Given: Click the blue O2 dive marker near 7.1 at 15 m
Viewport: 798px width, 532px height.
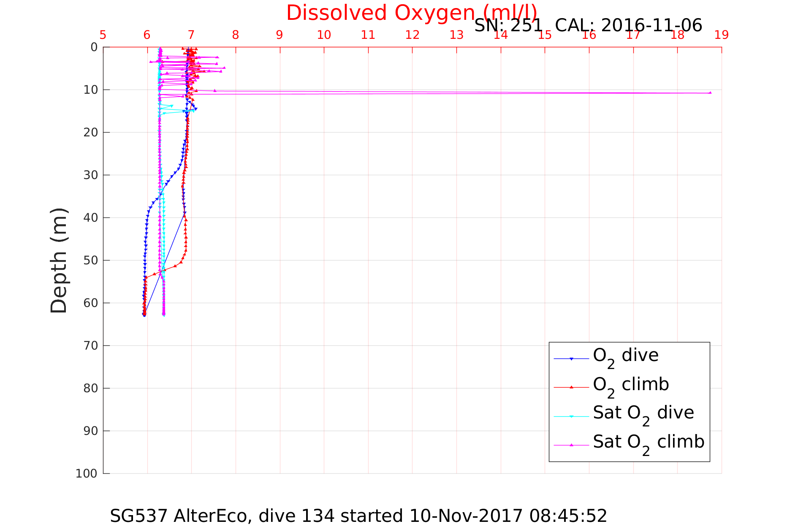Looking at the screenshot, I should [x=196, y=109].
